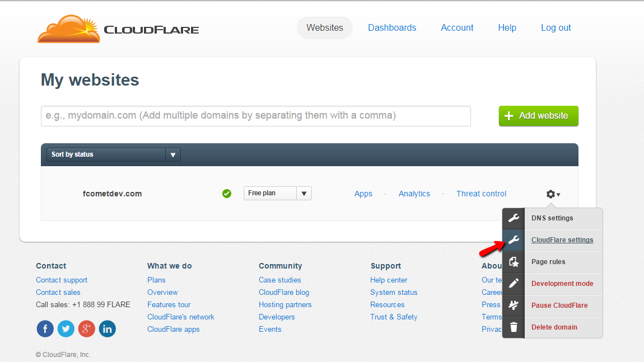Click the Add website button
Screen dimensions: 644x362
[x=539, y=116]
